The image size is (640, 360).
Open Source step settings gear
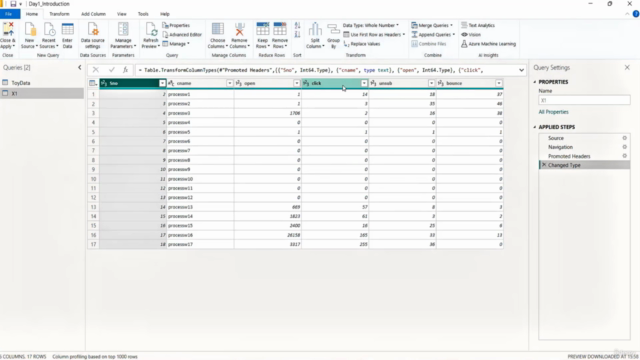(x=624, y=138)
